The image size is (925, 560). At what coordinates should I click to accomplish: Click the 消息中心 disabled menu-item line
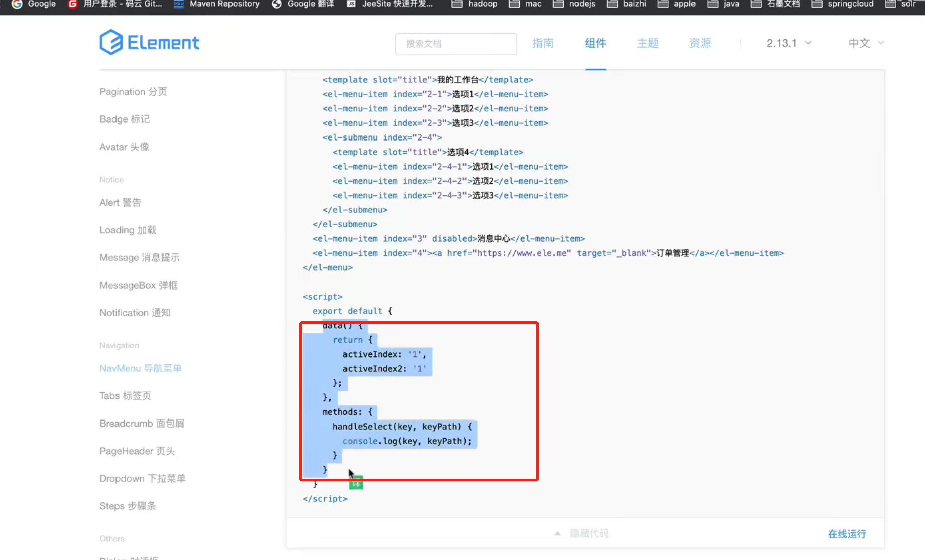point(448,239)
